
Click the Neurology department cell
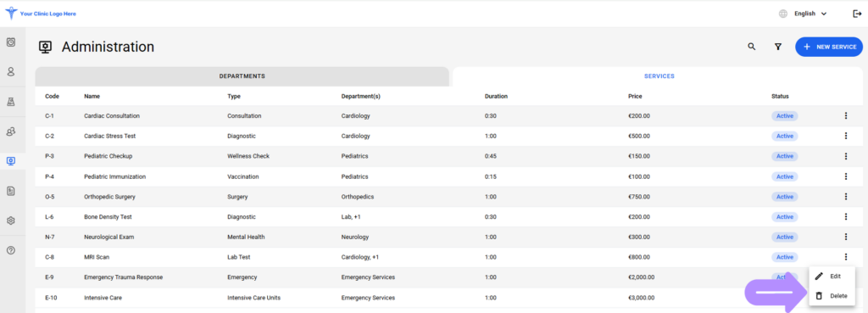(355, 237)
